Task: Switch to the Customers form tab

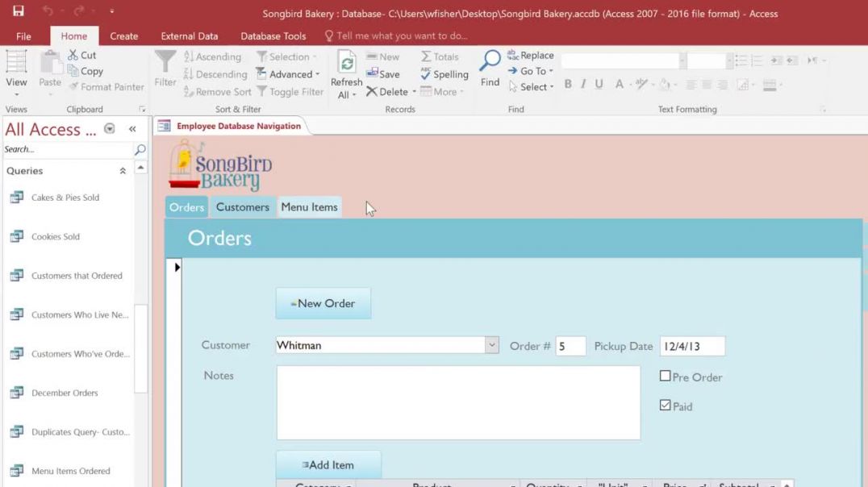Action: pos(243,207)
